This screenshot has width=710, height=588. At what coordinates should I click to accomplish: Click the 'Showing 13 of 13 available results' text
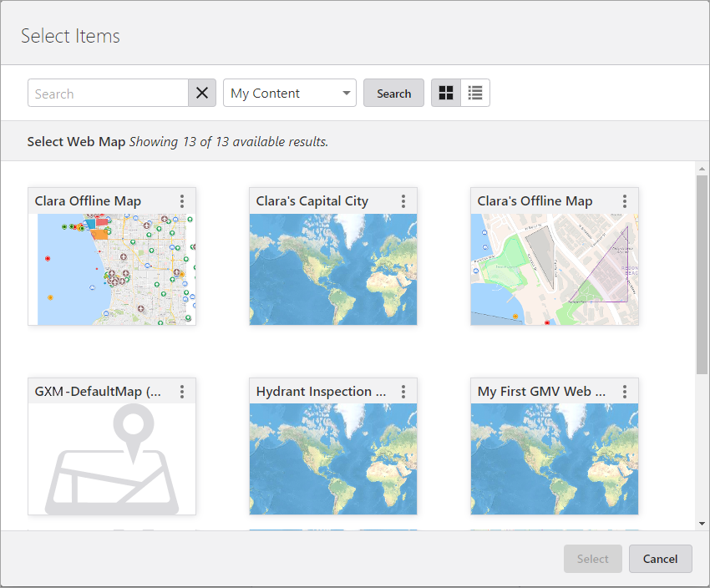point(229,142)
